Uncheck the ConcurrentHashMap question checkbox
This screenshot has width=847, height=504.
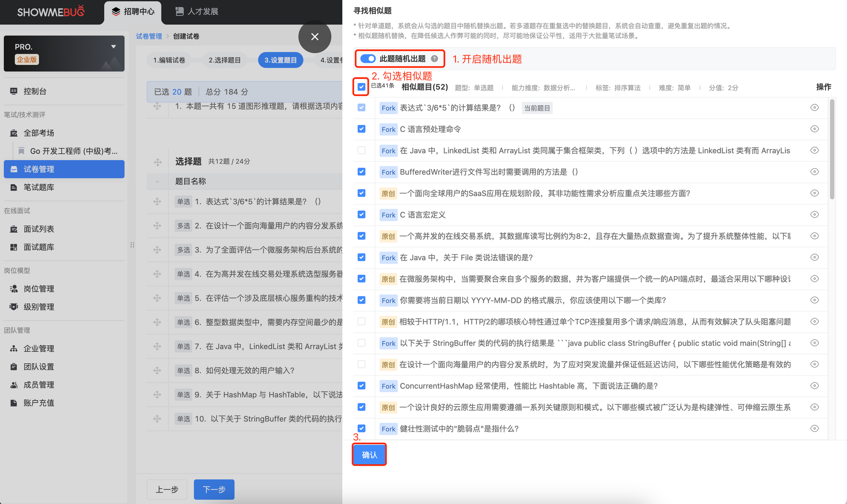point(361,385)
